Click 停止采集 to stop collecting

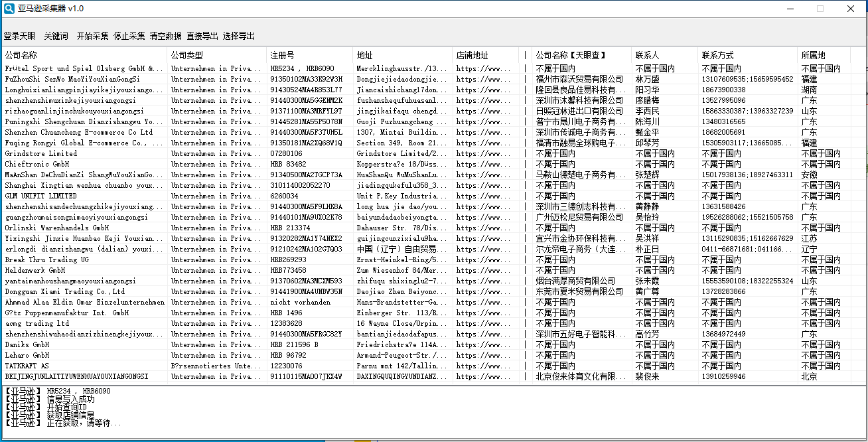click(129, 36)
